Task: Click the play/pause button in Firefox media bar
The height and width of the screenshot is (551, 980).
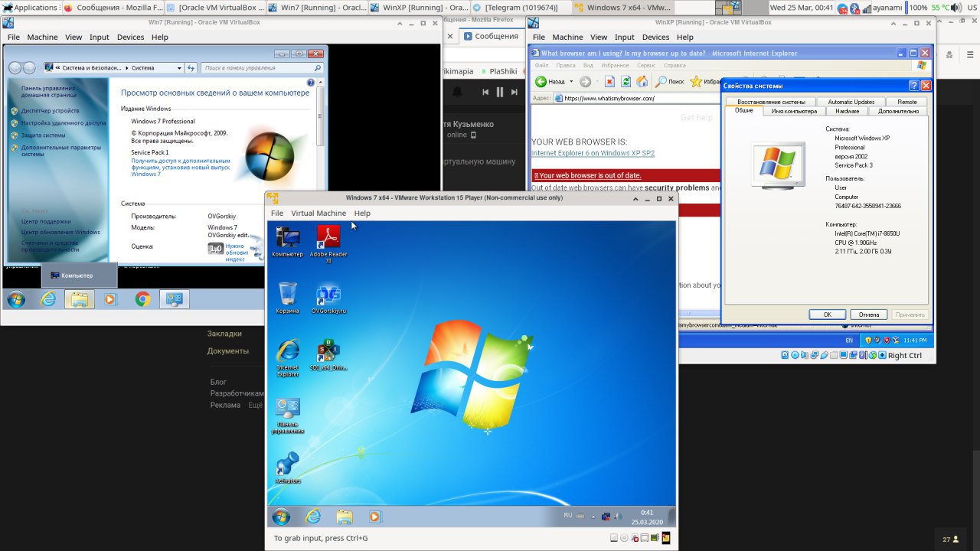Action: pyautogui.click(x=500, y=92)
